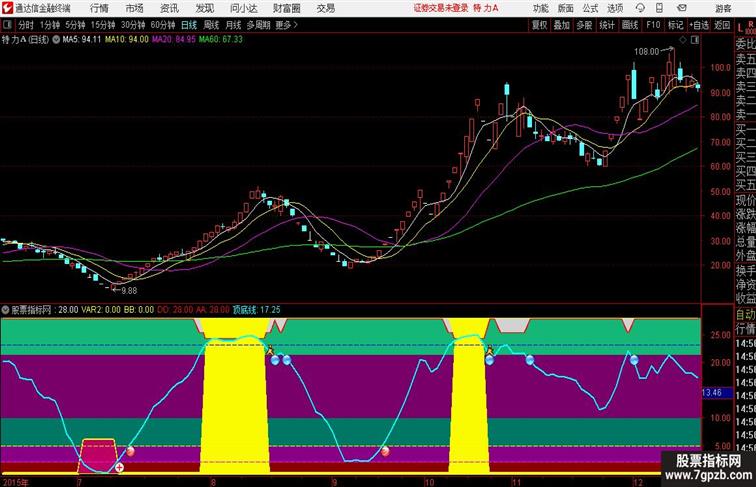Image resolution: width=756 pixels, height=487 pixels.
Task: Open the 行情 menu
Action: tap(99, 8)
